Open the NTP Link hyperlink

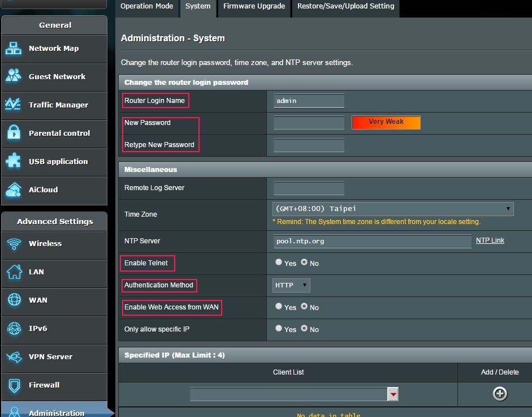tap(490, 240)
